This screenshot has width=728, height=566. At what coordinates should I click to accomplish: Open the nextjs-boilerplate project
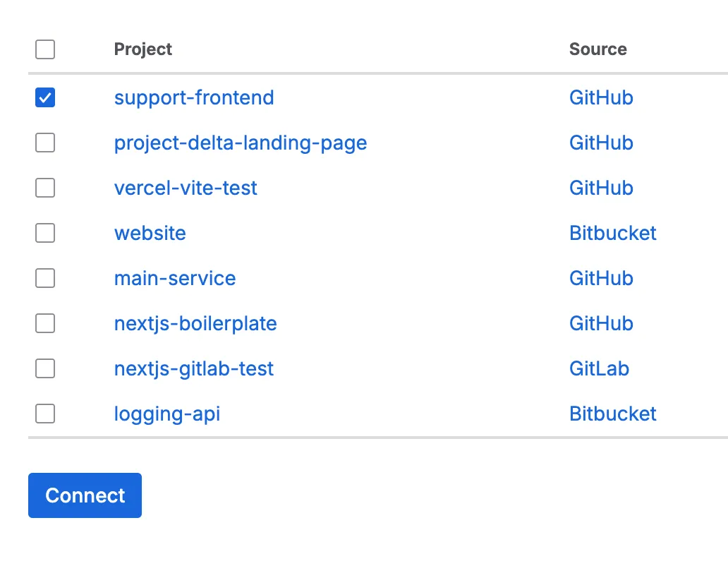pyautogui.click(x=195, y=323)
